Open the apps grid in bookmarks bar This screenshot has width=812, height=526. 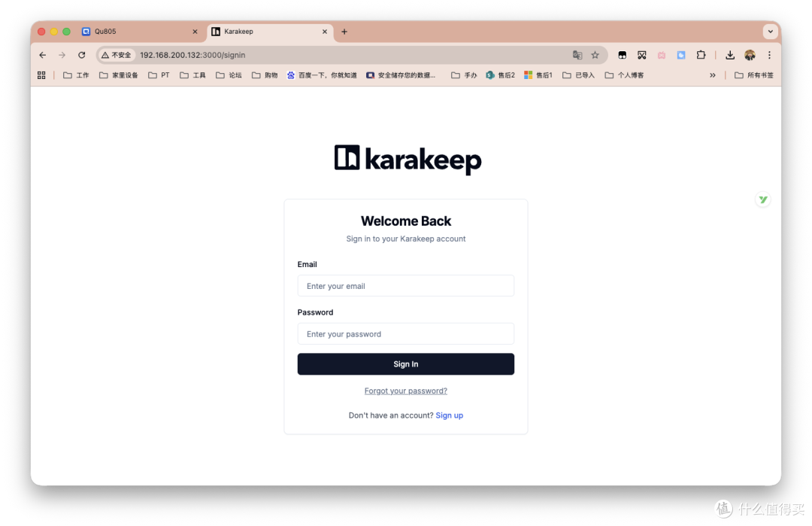41,75
